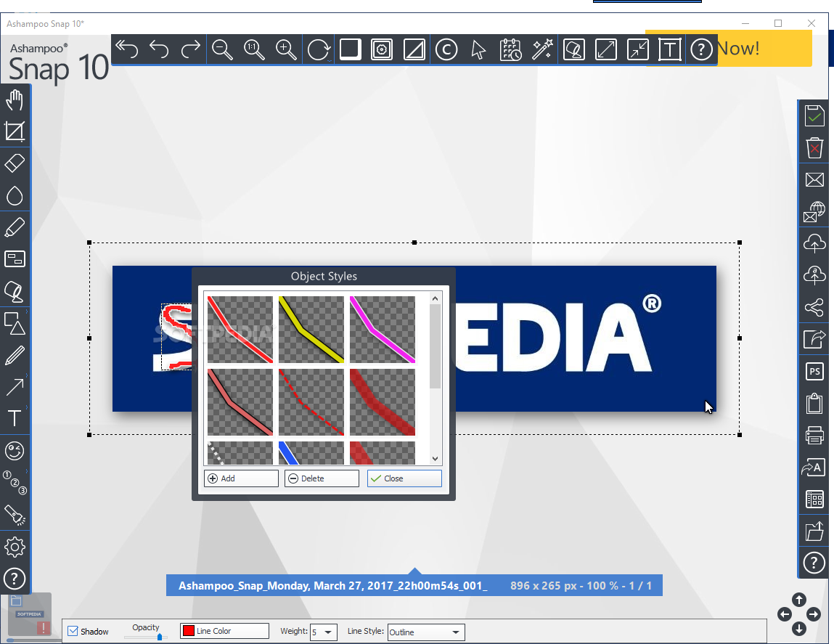This screenshot has width=834, height=644.
Task: Select the thick translucent red style
Action: click(x=383, y=402)
